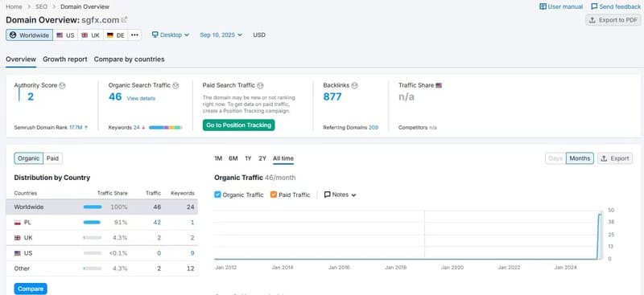Viewport: 644px width, 295px height.
Task: Click the Home breadcrumb link
Action: point(14,6)
